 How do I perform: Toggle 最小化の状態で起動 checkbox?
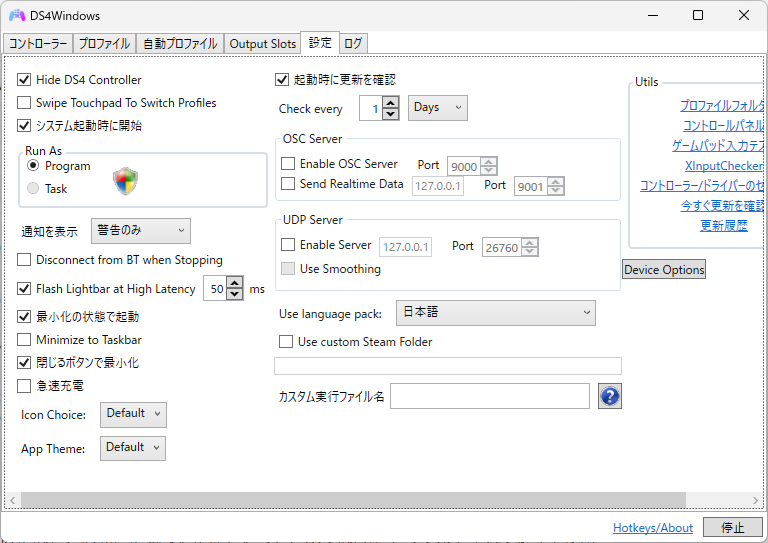tap(24, 316)
